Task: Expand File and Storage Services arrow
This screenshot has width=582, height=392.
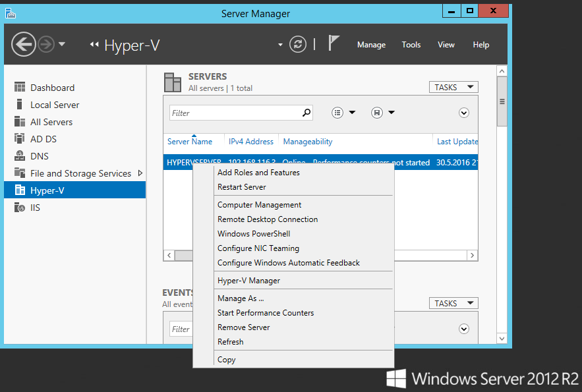Action: 140,173
